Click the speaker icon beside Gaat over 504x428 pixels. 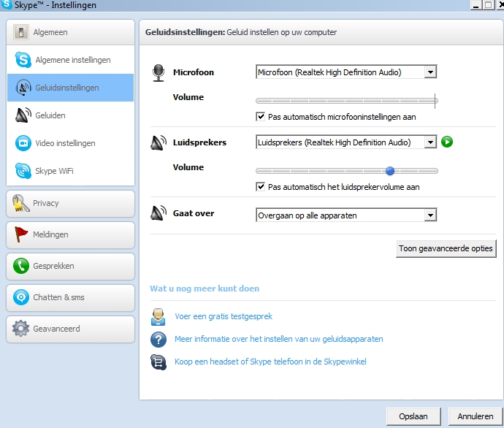(159, 213)
